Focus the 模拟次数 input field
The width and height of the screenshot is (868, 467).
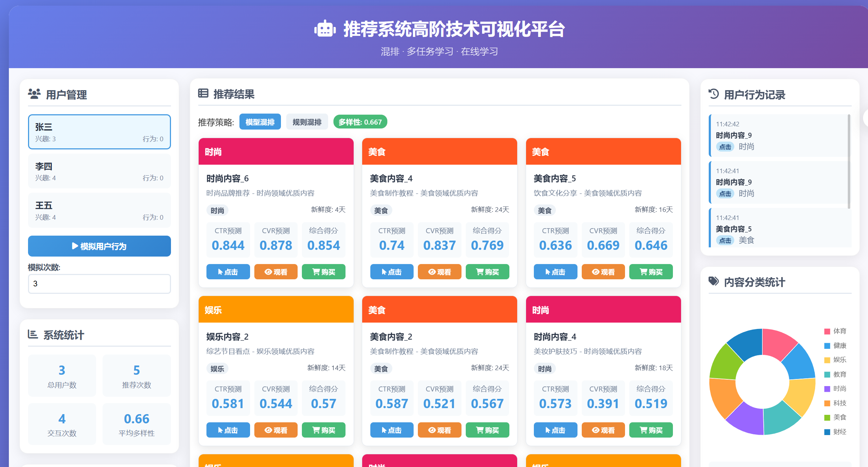99,284
